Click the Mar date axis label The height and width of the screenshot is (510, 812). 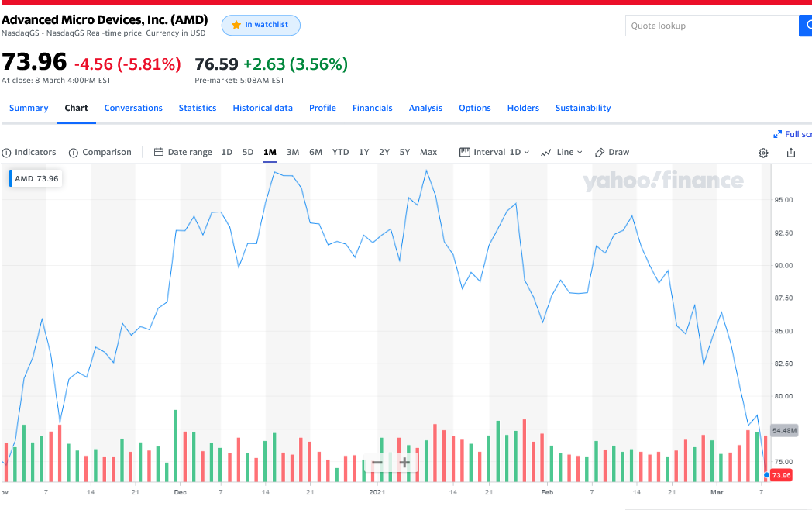[717, 492]
